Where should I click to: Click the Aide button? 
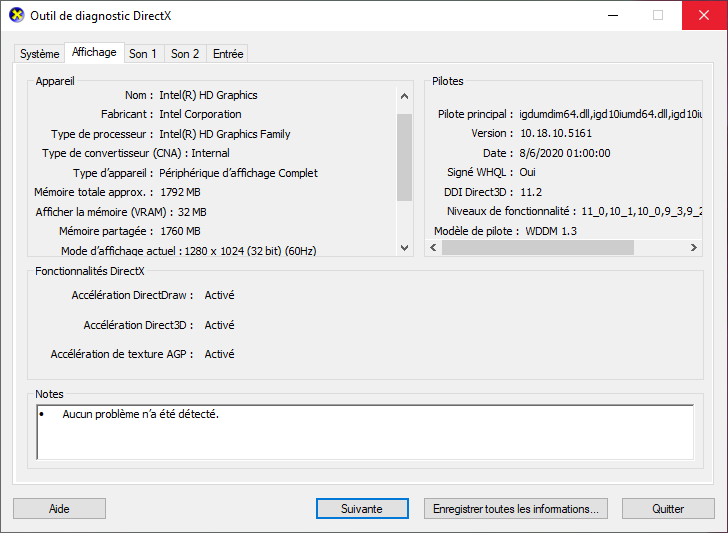[59, 509]
